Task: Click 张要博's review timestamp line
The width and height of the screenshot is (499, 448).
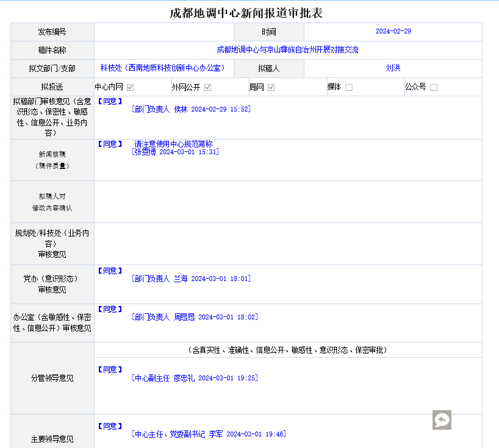Action: point(175,152)
